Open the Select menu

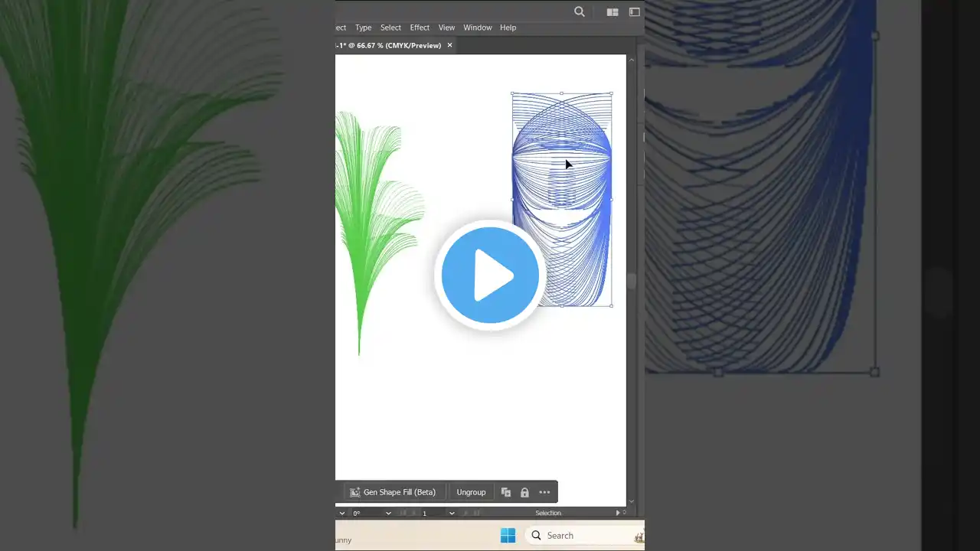[390, 28]
